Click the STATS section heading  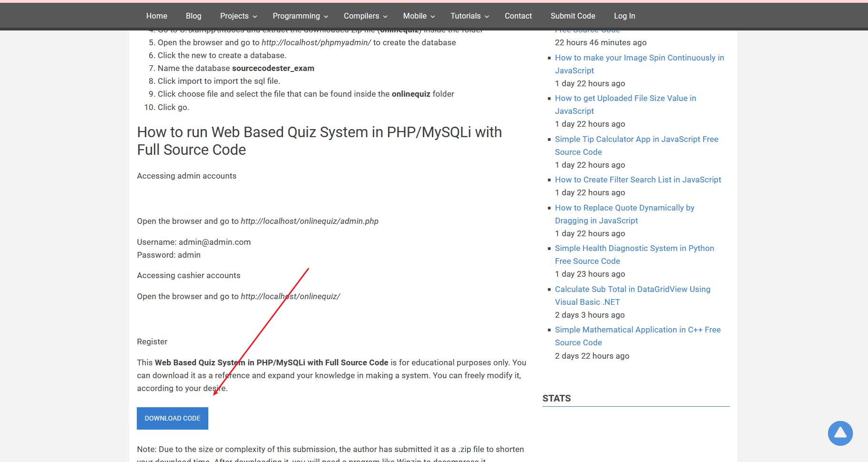point(556,398)
